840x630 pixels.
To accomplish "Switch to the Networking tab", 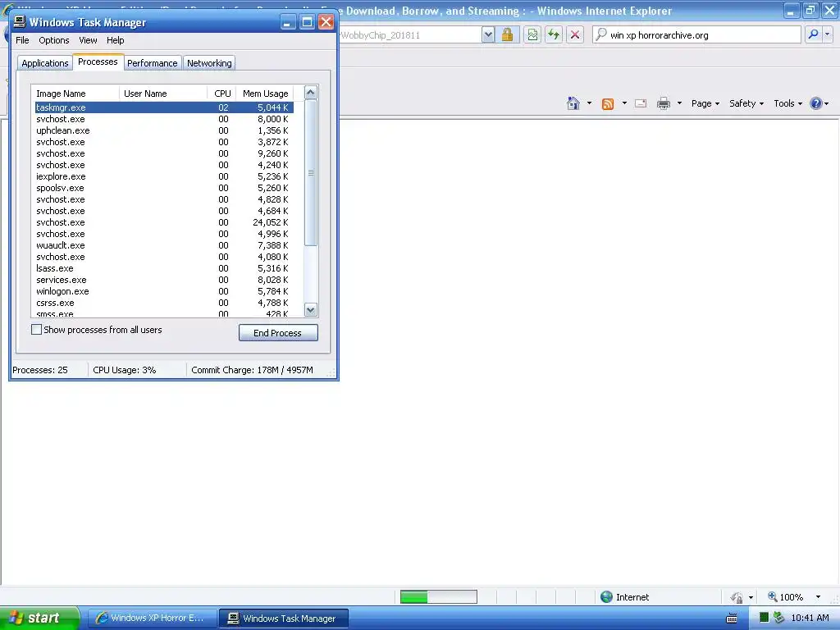I will 209,63.
